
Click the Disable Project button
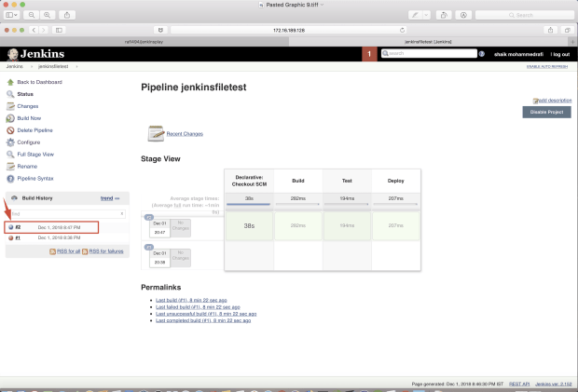pos(546,112)
